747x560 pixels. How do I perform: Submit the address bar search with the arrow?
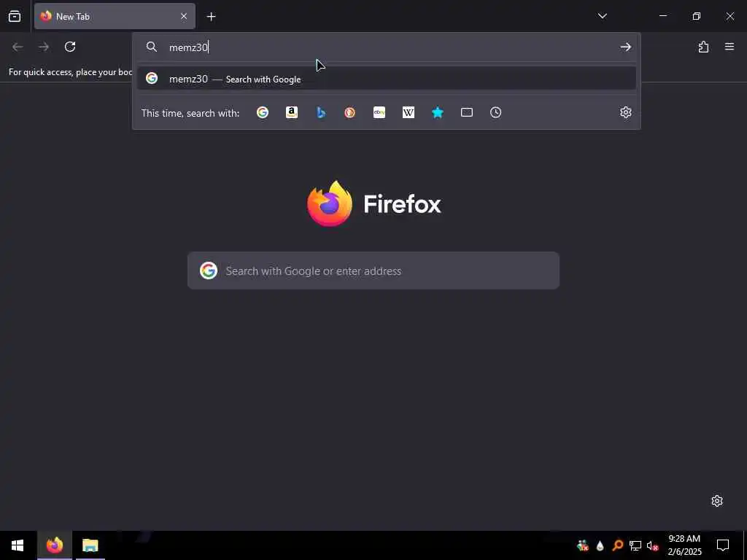pyautogui.click(x=625, y=47)
